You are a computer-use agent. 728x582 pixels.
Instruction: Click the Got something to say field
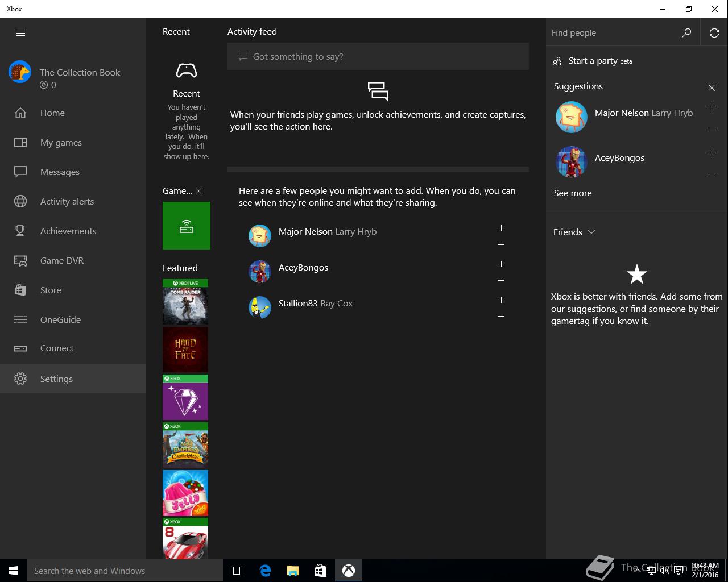click(x=378, y=56)
